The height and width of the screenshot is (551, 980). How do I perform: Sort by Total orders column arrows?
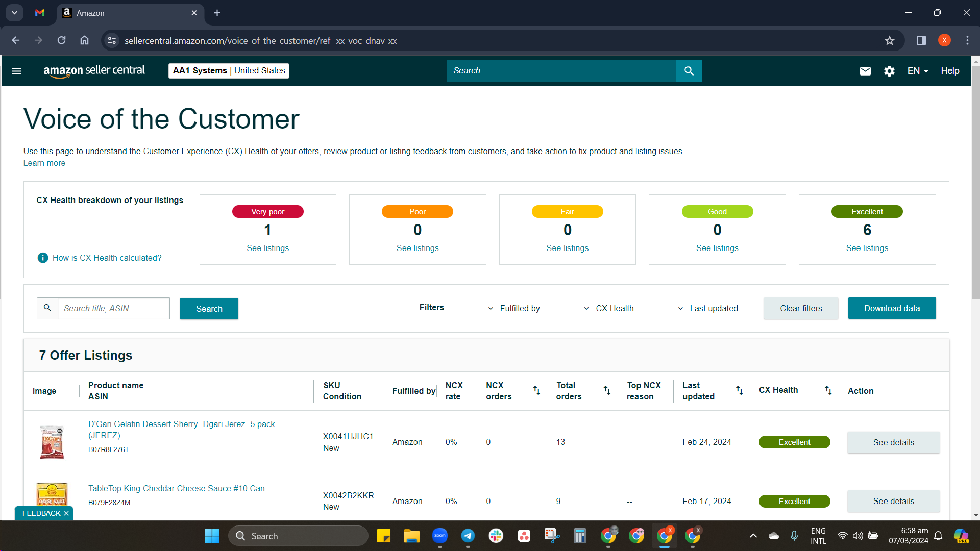[607, 391]
